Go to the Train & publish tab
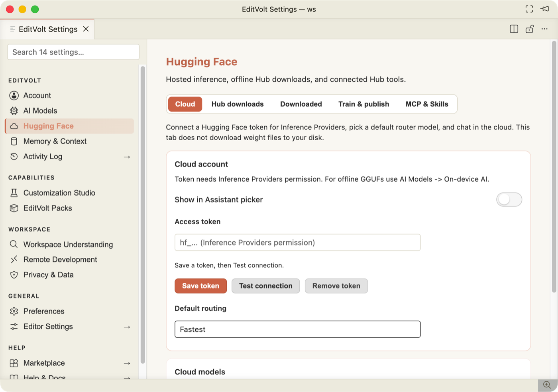Viewport: 558px width, 392px height. click(x=363, y=104)
